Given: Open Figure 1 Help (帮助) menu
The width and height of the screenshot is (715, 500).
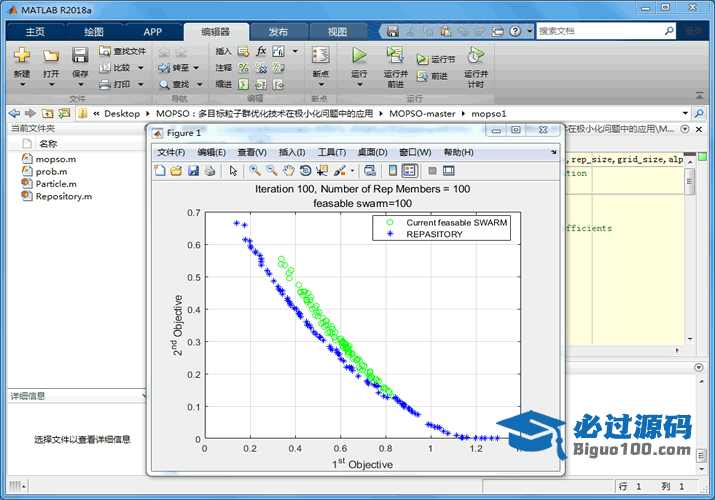Looking at the screenshot, I should coord(458,152).
